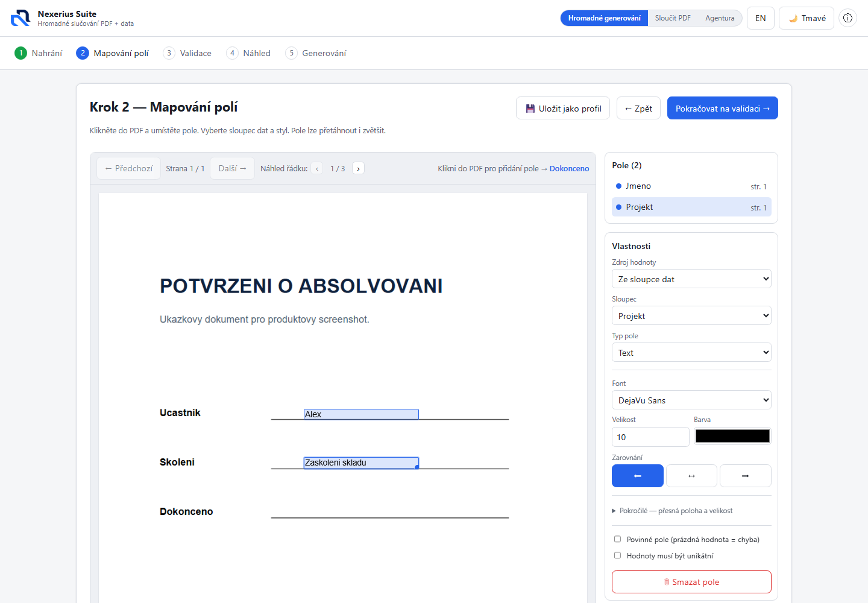The width and height of the screenshot is (868, 603).
Task: Select Sloučit PDF tab
Action: pos(673,18)
